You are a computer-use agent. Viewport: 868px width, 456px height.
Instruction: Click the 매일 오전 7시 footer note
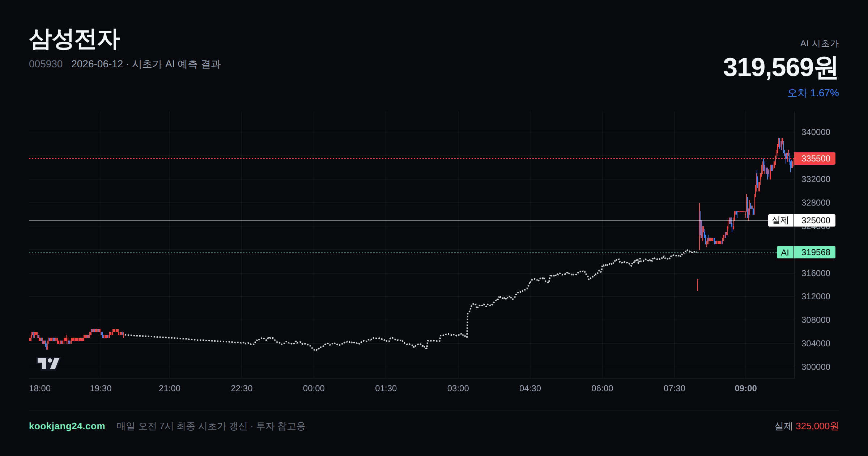210,426
